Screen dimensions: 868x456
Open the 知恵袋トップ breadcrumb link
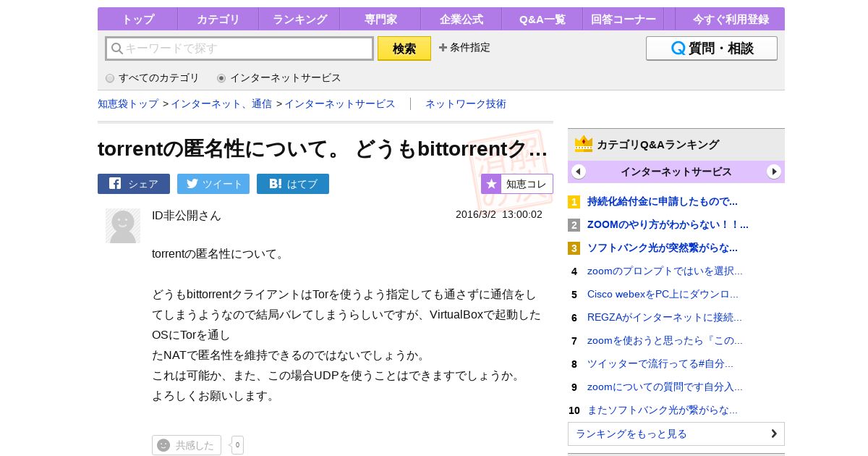tap(128, 104)
